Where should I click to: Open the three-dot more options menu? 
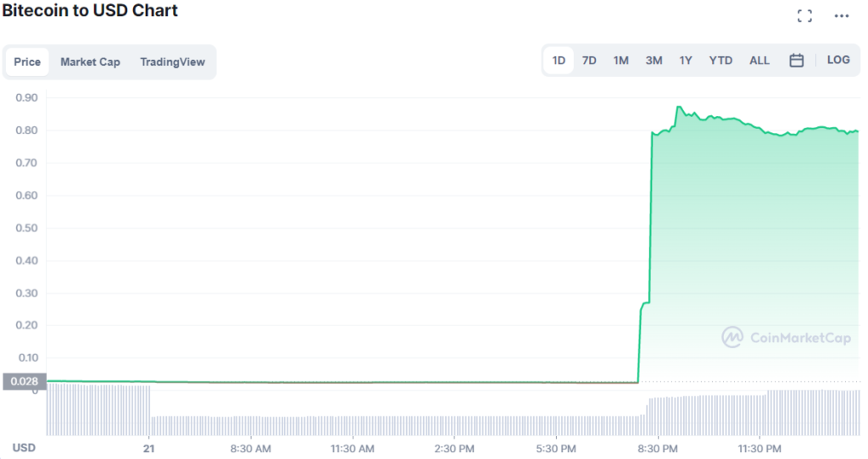842,16
